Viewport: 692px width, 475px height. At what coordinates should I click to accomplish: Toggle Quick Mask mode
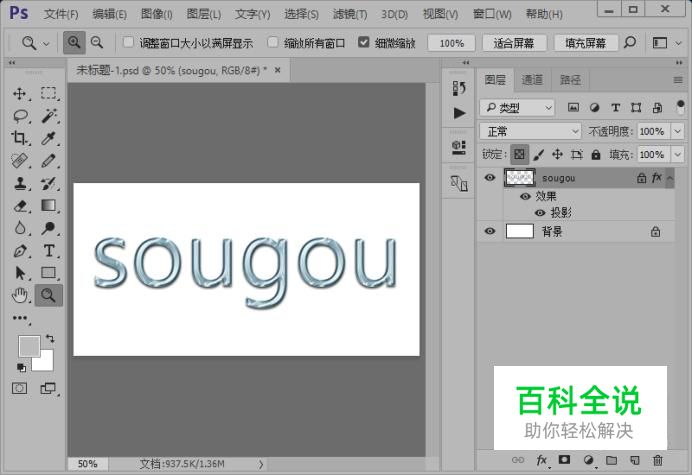pyautogui.click(x=19, y=388)
